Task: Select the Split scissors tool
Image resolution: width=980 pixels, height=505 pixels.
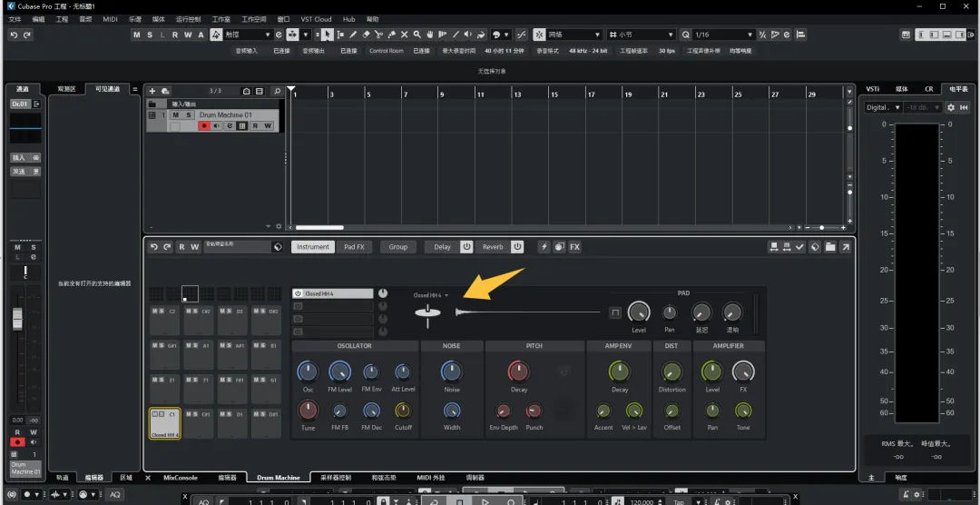Action: click(x=378, y=35)
